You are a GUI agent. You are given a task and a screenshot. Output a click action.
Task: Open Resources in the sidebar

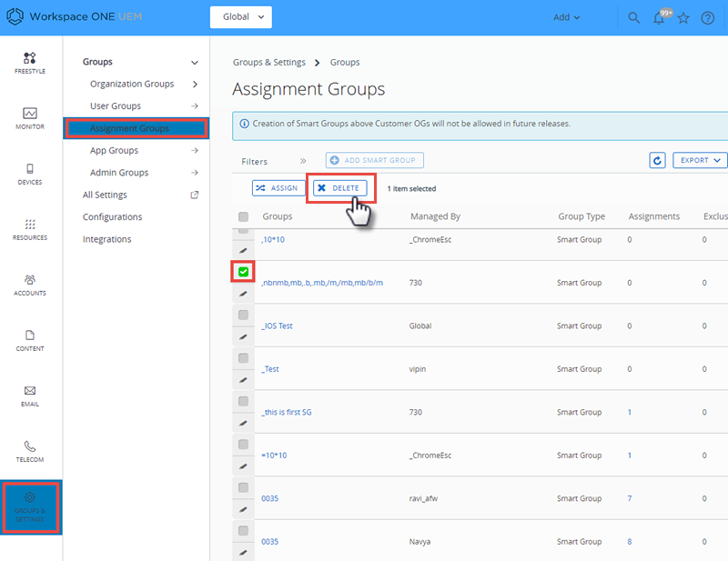(x=30, y=230)
